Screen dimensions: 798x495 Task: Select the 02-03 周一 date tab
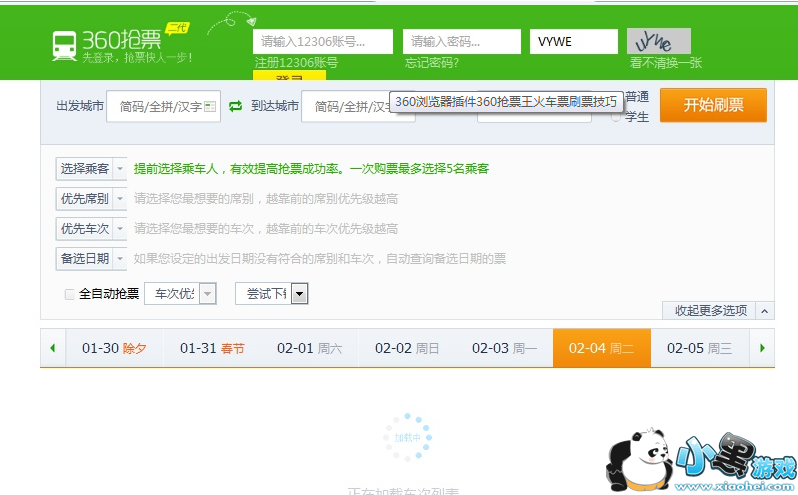click(504, 348)
